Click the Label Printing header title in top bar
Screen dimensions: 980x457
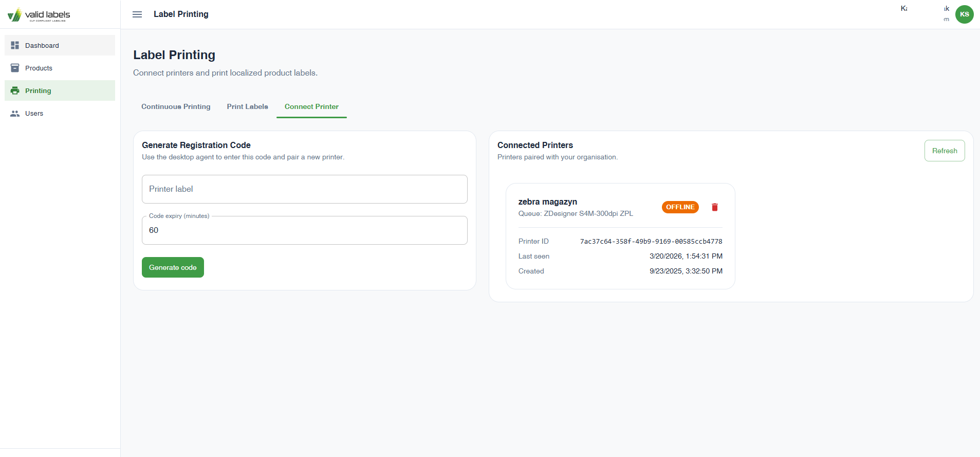181,14
